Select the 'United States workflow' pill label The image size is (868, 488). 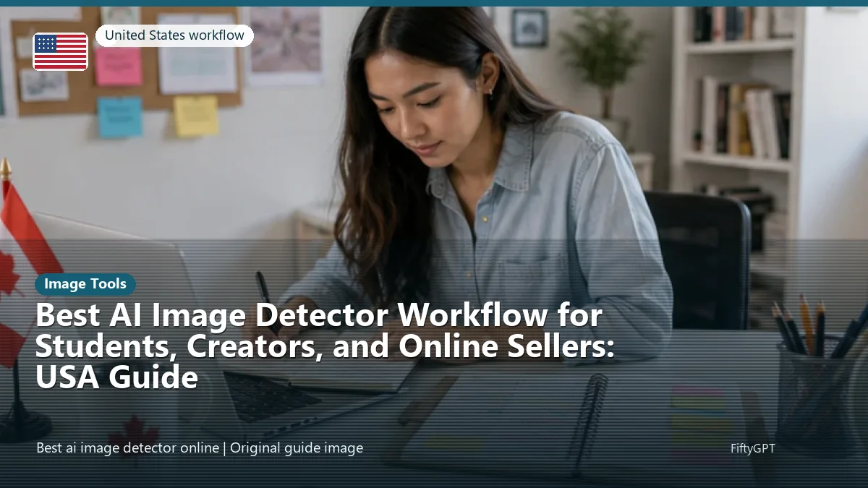pyautogui.click(x=174, y=35)
